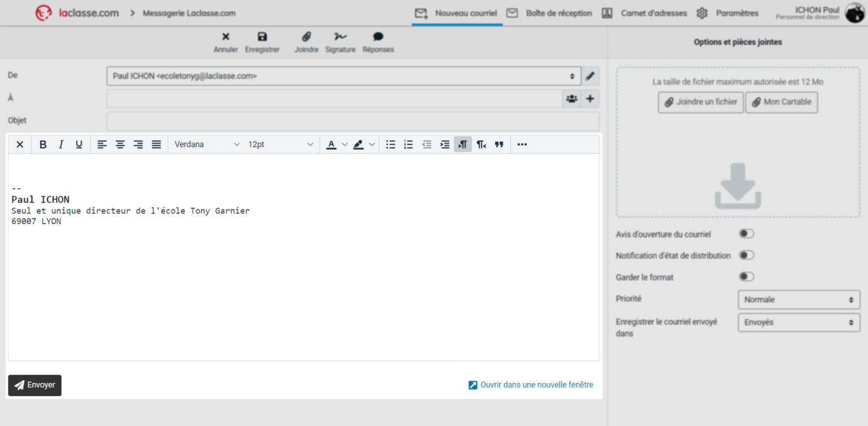The height and width of the screenshot is (426, 868).
Task: Change the Verdana font family
Action: (x=206, y=144)
